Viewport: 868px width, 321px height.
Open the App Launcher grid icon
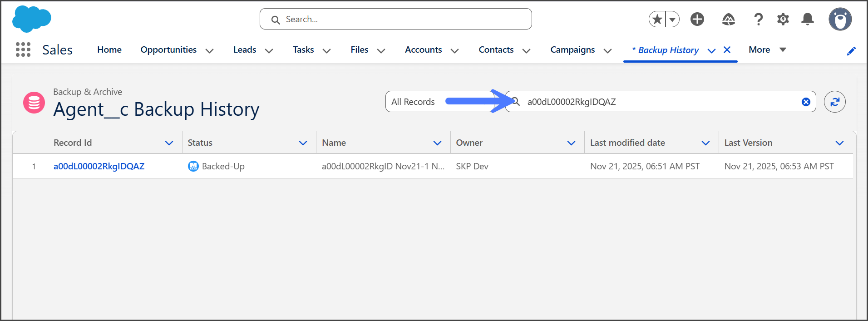(x=23, y=49)
